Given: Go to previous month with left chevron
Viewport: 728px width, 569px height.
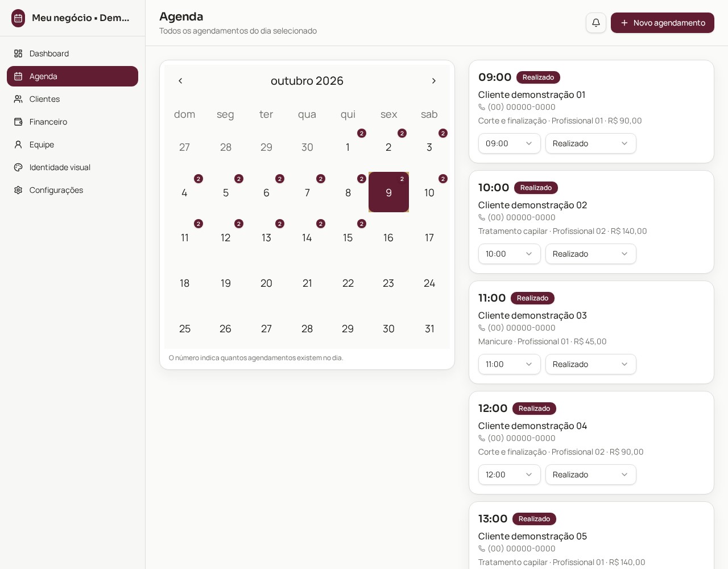Looking at the screenshot, I should tap(180, 81).
